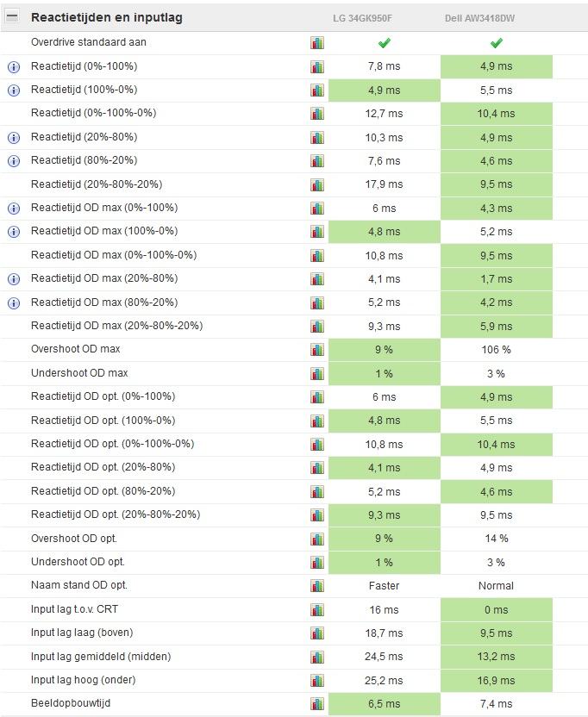Open info icon for Reactietijd OD max (0%-100%)

point(14,209)
